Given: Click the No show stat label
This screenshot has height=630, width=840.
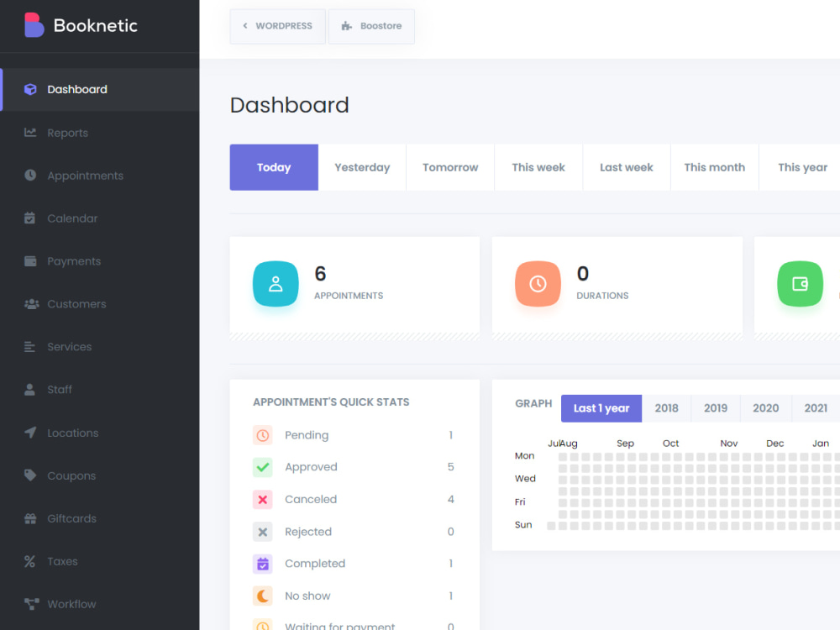Looking at the screenshot, I should (x=307, y=596).
